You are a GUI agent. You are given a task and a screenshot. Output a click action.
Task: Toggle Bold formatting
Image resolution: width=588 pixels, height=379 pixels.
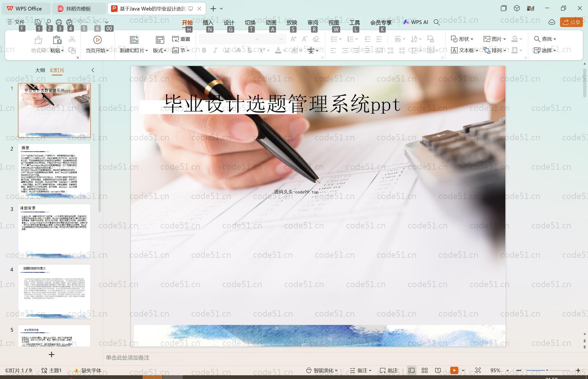(204, 50)
